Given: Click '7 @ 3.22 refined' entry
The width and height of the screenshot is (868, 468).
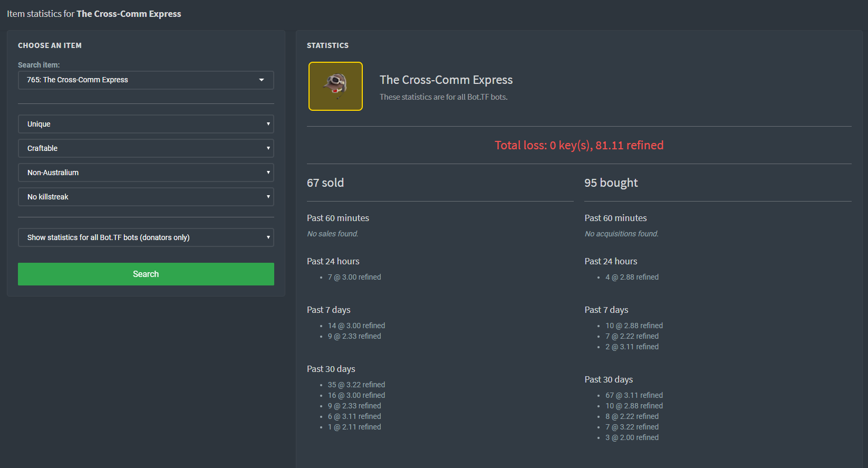Looking at the screenshot, I should click(x=632, y=427).
